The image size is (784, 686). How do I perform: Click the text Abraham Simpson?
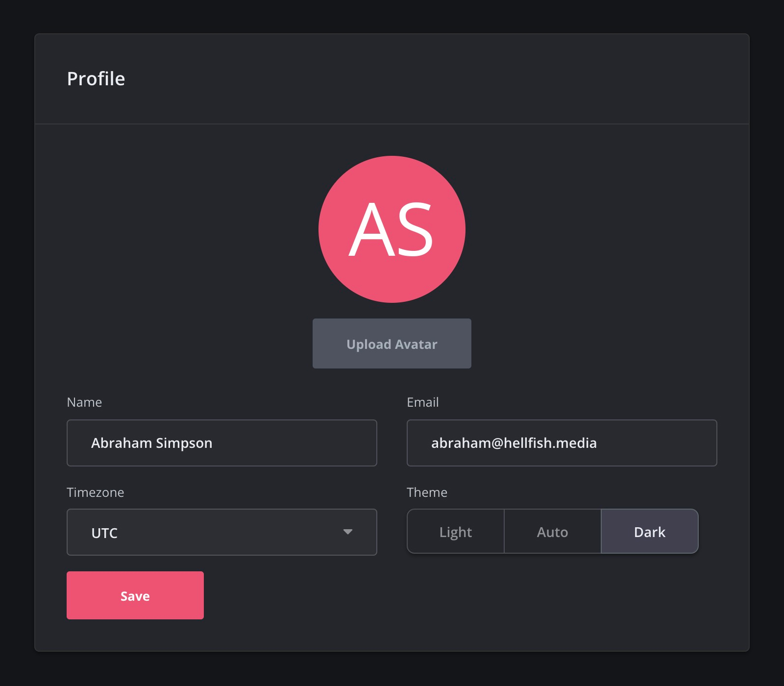tap(152, 443)
